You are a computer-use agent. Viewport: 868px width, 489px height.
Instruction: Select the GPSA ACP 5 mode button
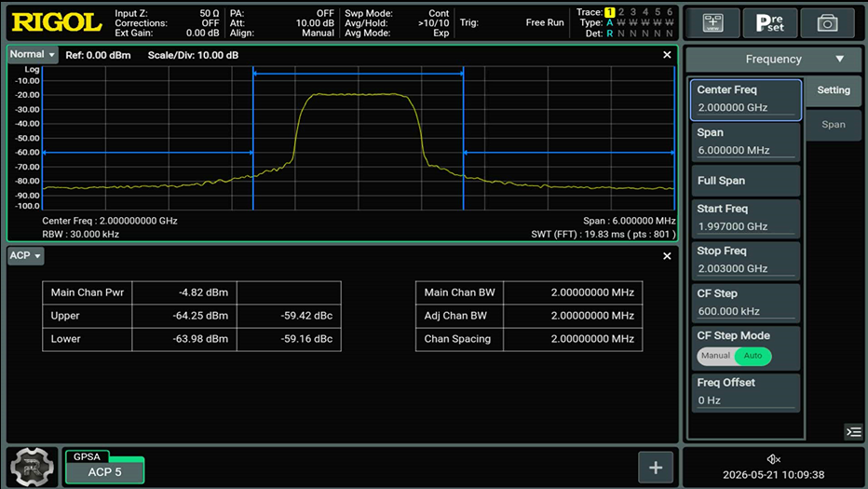(x=104, y=467)
